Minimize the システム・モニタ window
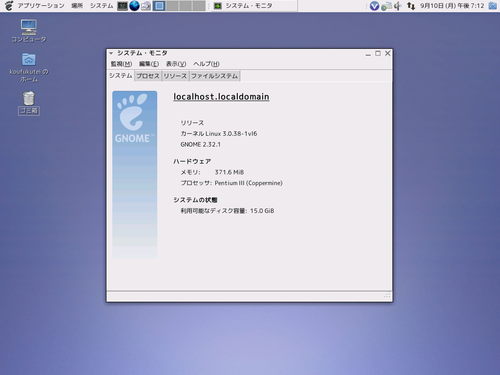The height and width of the screenshot is (375, 500). coord(368,53)
